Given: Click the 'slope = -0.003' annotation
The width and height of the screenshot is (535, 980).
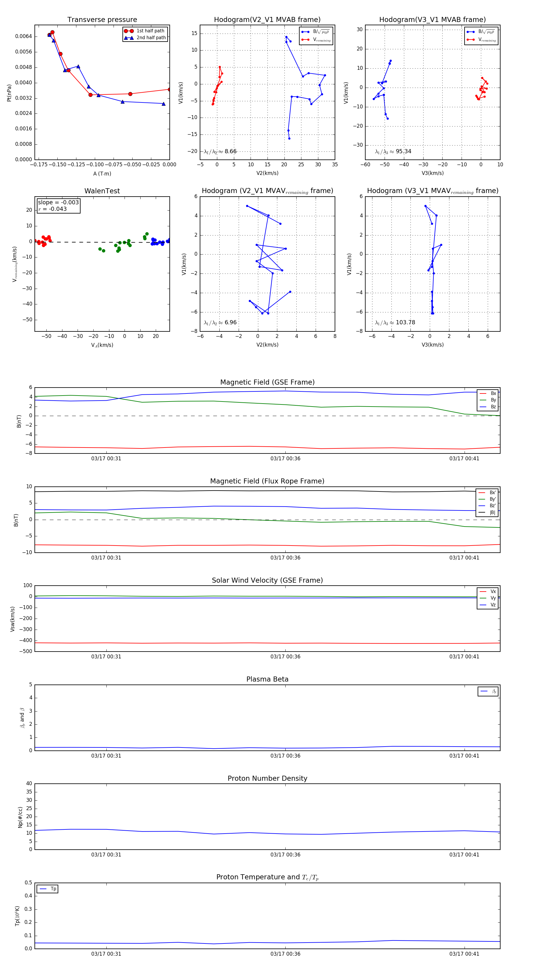Looking at the screenshot, I should coord(58,203).
